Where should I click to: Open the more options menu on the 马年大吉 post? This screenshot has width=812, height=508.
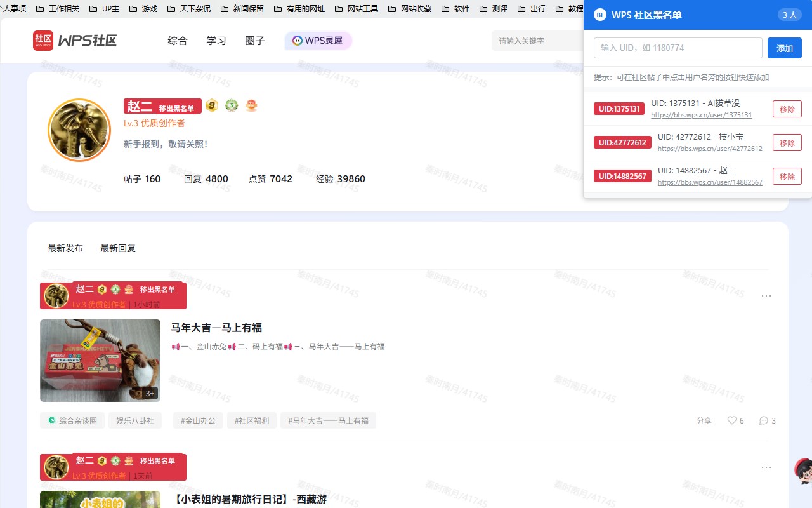click(766, 296)
